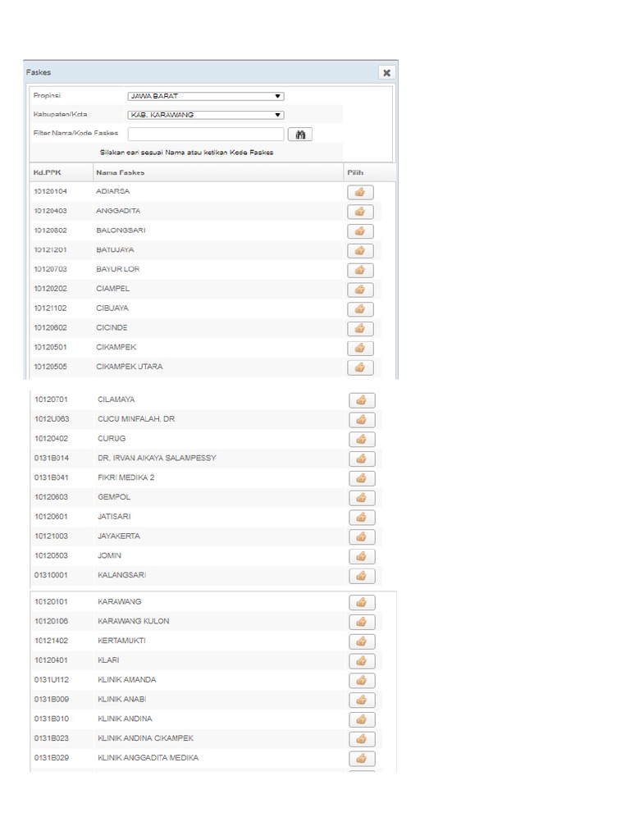Viewport: 630px width, 840px height.
Task: Pick CILAMAYA using thumbs-up icon
Action: [362, 400]
